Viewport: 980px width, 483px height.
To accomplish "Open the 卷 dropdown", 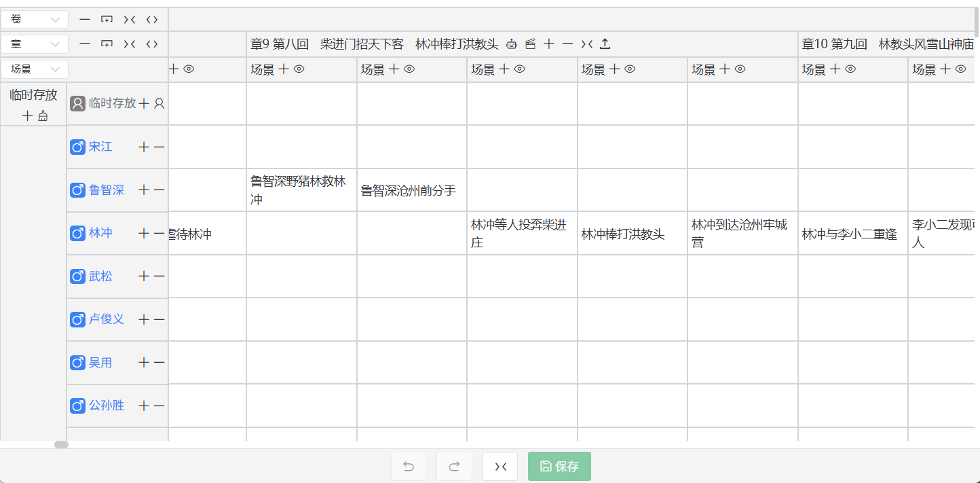I will pos(35,19).
